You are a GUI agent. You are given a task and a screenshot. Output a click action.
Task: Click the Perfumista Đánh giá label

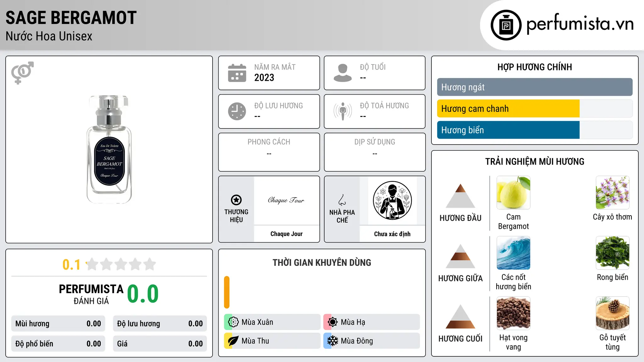pyautogui.click(x=91, y=294)
